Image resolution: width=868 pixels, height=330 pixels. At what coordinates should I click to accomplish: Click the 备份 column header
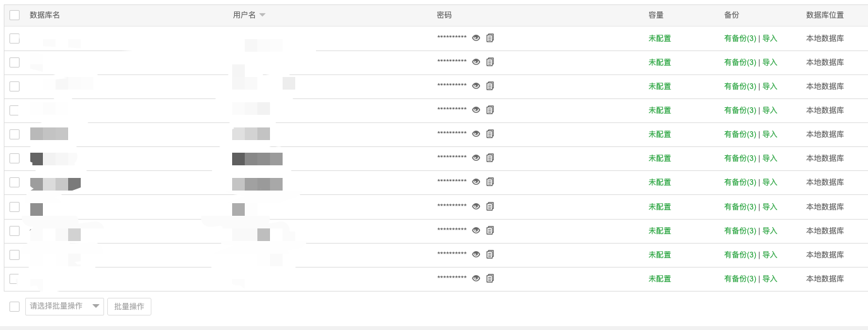(732, 15)
